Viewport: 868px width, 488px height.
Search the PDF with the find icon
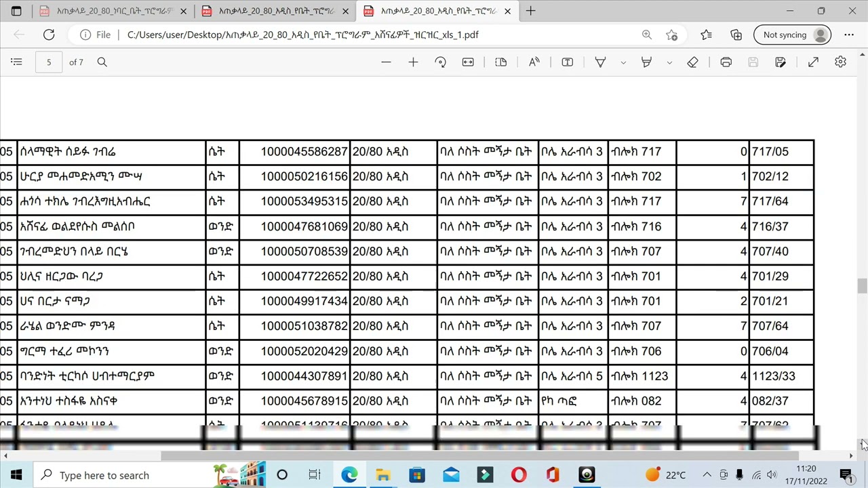102,62
